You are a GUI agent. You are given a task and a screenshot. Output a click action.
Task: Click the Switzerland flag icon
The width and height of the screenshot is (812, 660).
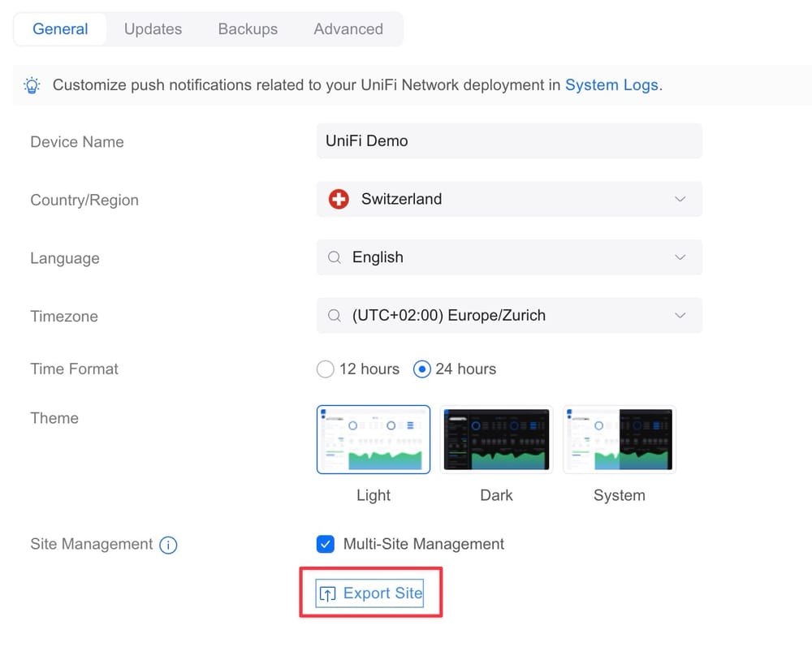click(x=339, y=199)
